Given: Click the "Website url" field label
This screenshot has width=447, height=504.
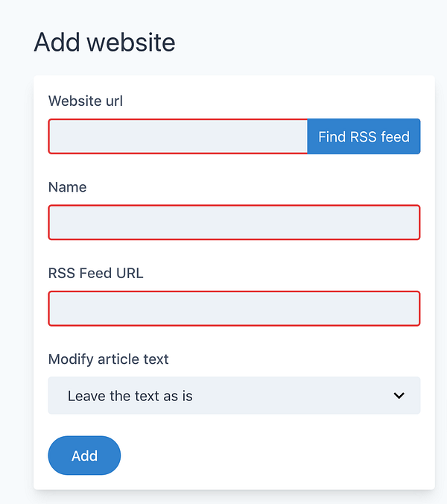Looking at the screenshot, I should (x=86, y=101).
